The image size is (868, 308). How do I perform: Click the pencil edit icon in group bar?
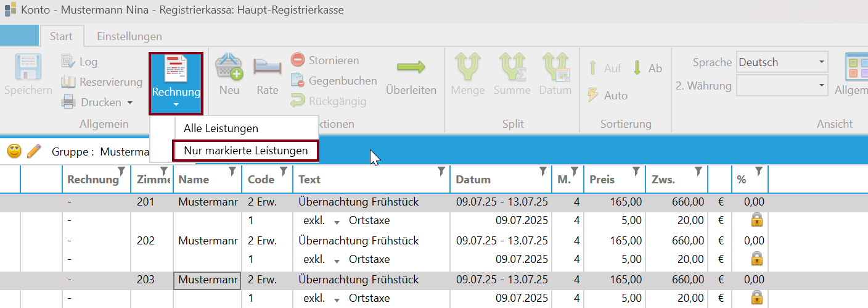click(35, 151)
